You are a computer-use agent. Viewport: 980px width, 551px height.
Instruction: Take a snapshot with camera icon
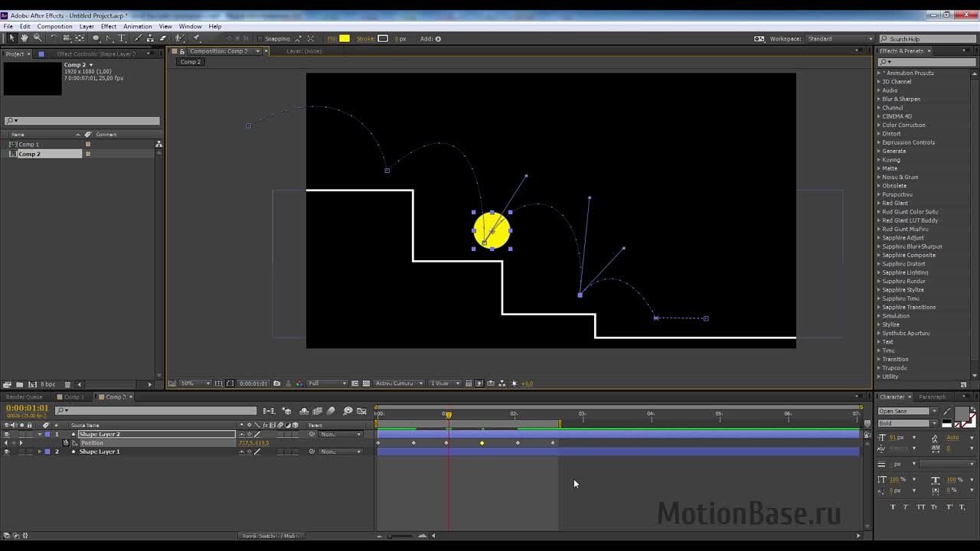pyautogui.click(x=276, y=383)
